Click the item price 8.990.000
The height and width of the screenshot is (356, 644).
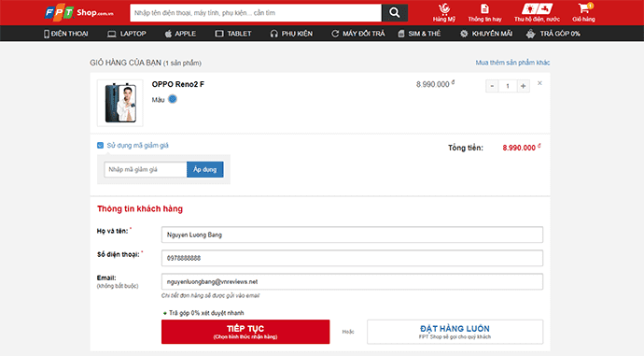[x=435, y=84]
